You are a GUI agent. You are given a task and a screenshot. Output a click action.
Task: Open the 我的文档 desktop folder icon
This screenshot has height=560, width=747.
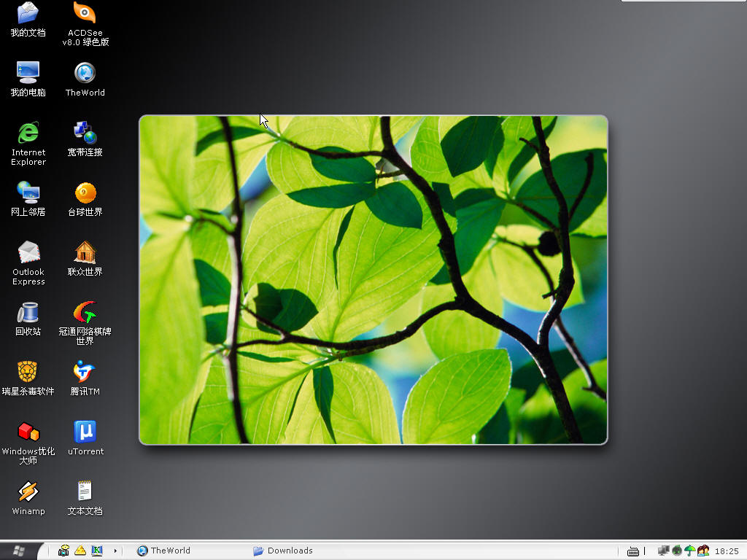[x=28, y=19]
